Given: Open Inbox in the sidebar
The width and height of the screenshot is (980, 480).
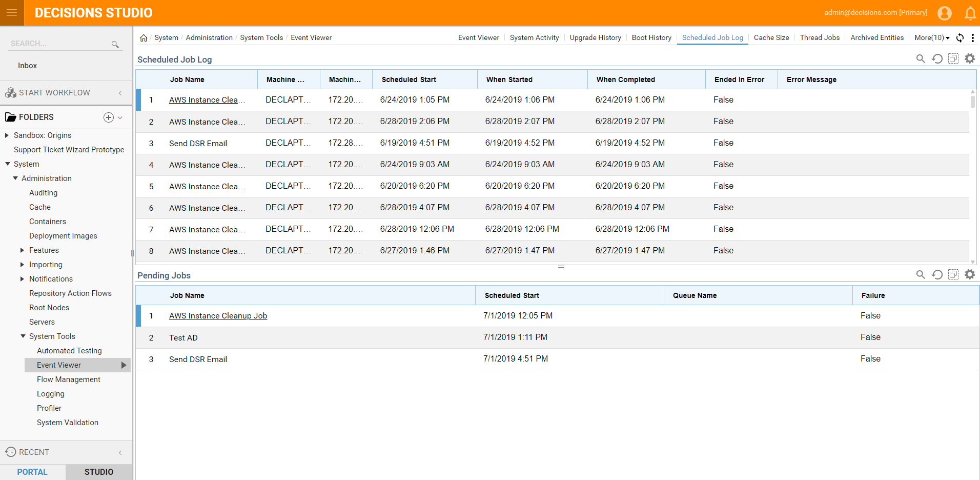Looking at the screenshot, I should tap(27, 66).
